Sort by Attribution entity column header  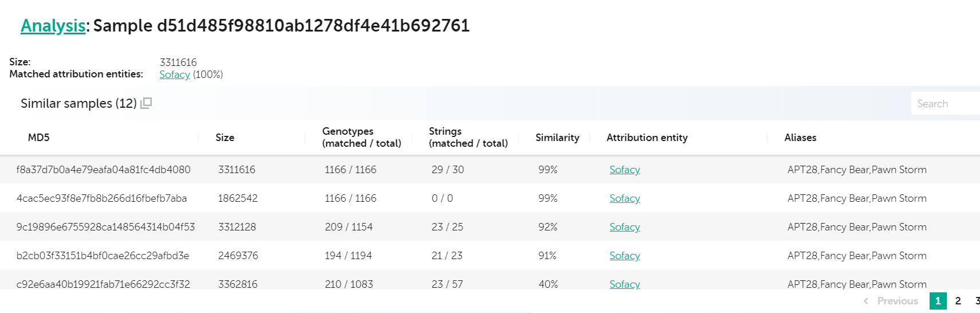(x=647, y=138)
